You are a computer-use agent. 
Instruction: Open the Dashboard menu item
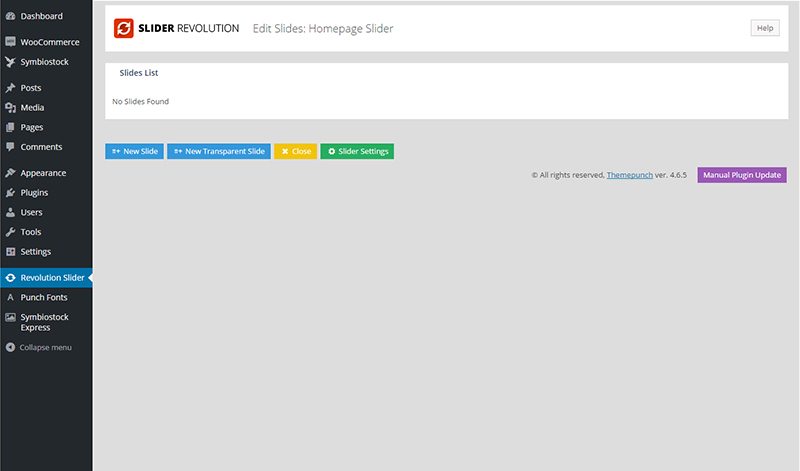click(x=41, y=16)
